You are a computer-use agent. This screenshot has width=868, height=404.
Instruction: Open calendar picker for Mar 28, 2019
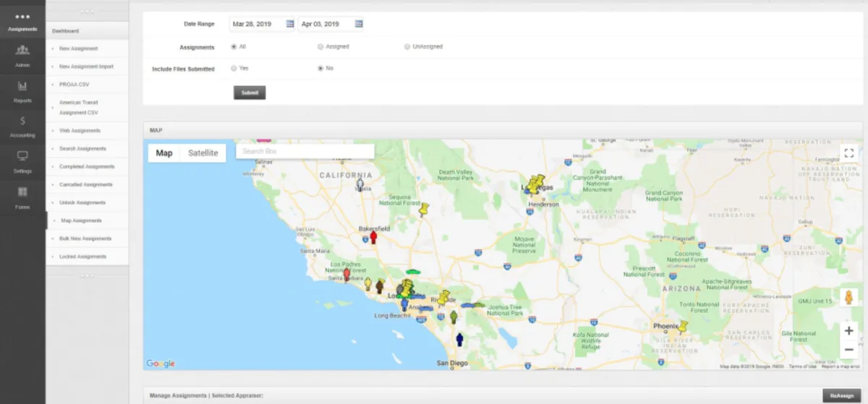click(290, 24)
